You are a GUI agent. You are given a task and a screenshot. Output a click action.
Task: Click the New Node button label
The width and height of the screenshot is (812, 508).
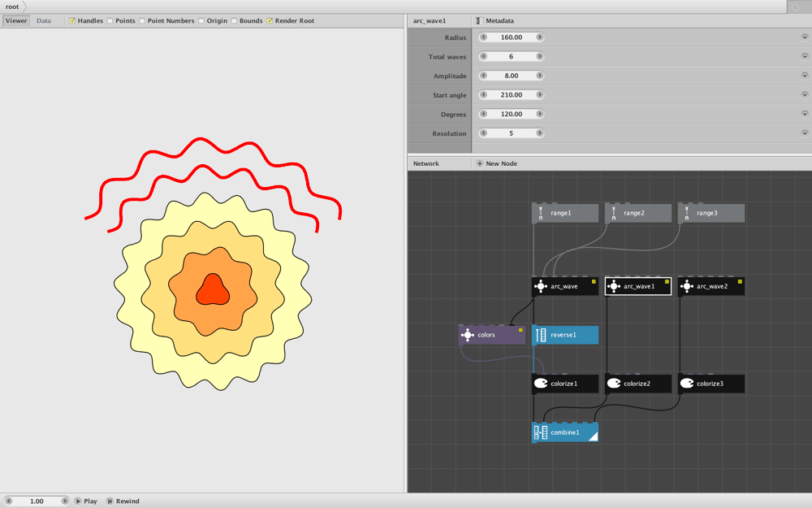pos(501,164)
